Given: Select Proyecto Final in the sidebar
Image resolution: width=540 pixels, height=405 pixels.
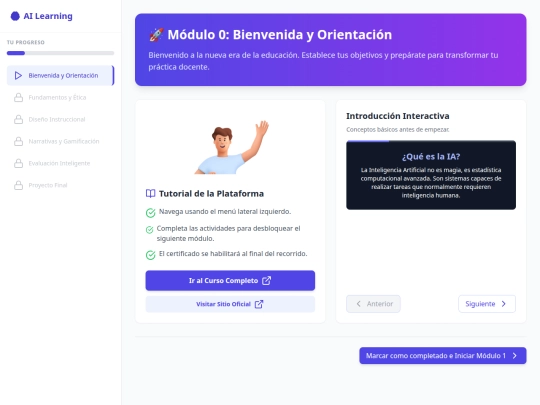Looking at the screenshot, I should [x=60, y=185].
